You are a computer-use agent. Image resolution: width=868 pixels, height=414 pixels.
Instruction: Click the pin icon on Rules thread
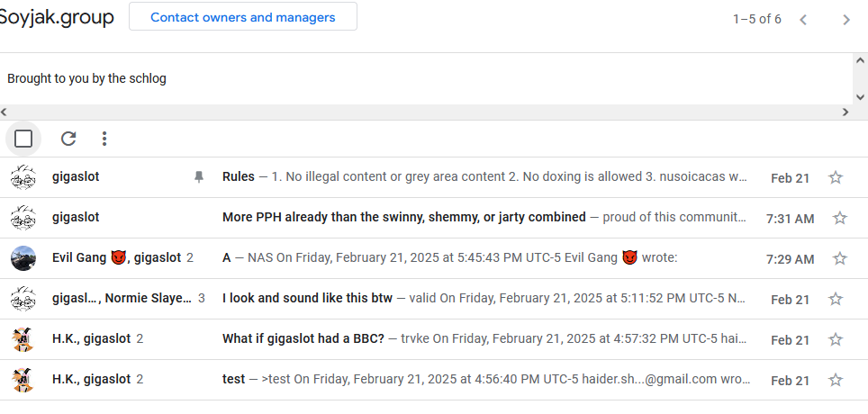(199, 177)
